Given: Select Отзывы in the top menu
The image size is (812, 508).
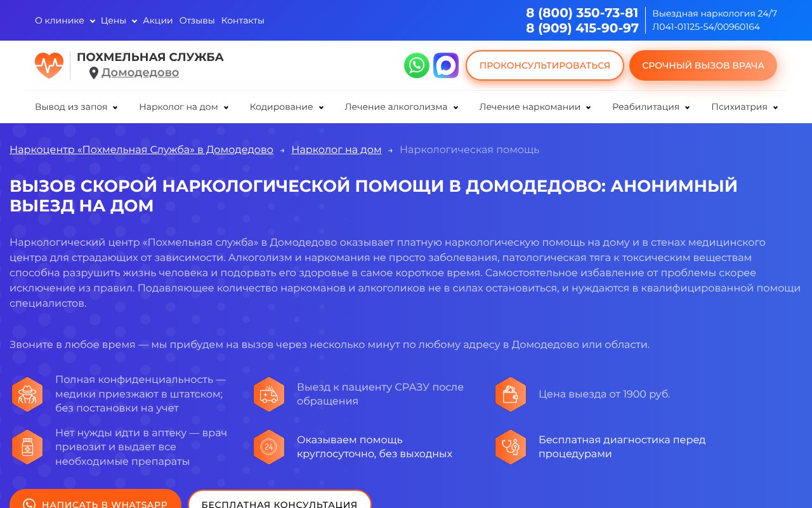Looking at the screenshot, I should coord(197,20).
